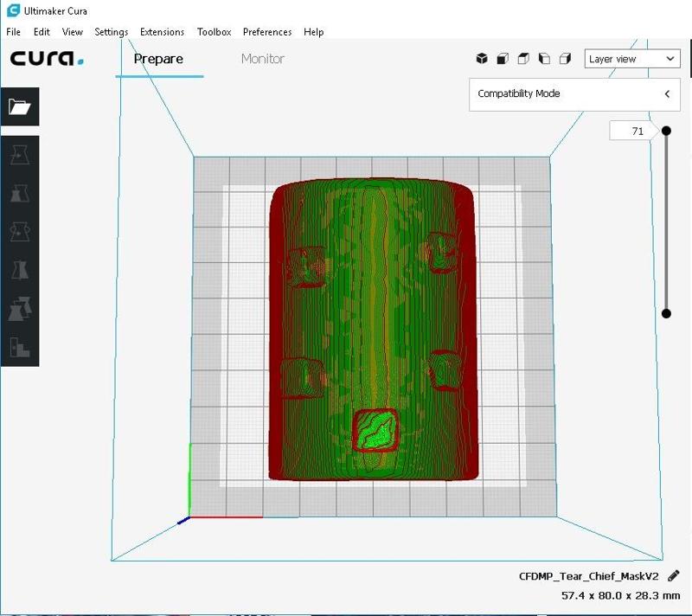Click the layer number field showing 71

(x=635, y=132)
